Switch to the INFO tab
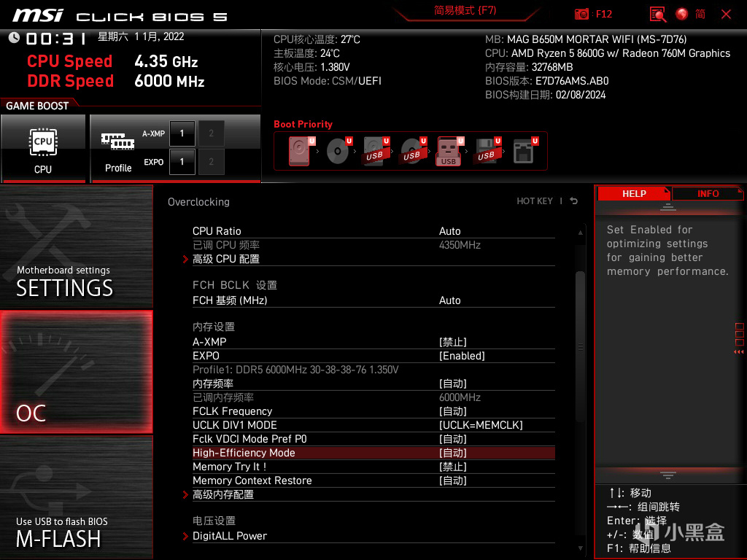 point(708,193)
